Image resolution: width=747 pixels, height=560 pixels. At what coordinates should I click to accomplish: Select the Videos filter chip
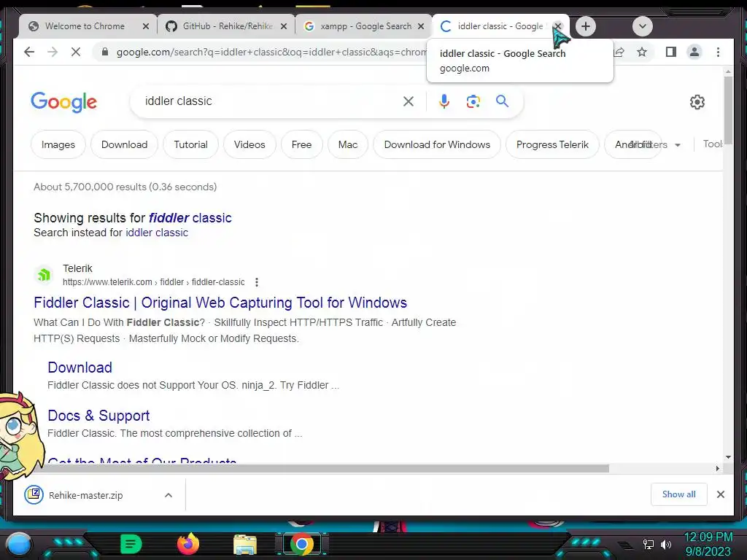(x=249, y=144)
